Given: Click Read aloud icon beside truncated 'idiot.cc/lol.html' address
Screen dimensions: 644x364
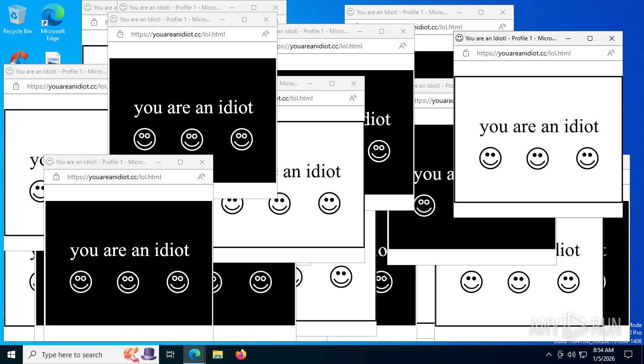Looking at the screenshot, I should click(x=502, y=27).
